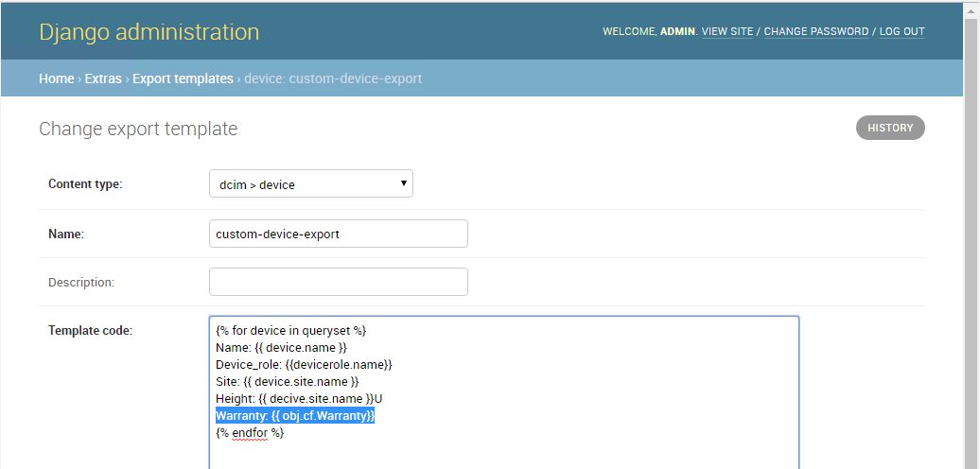Image resolution: width=980 pixels, height=469 pixels.
Task: Click the 'Template code:' label
Action: pyautogui.click(x=90, y=330)
